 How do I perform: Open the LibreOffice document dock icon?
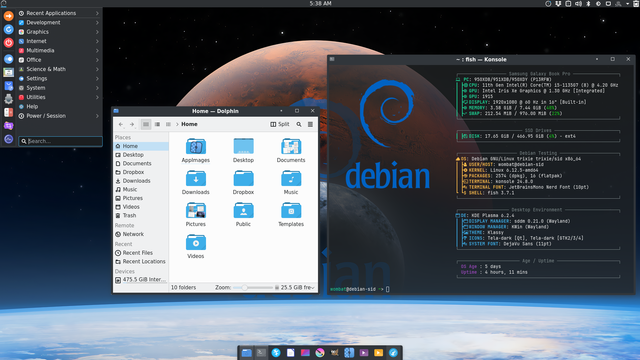[291, 353]
